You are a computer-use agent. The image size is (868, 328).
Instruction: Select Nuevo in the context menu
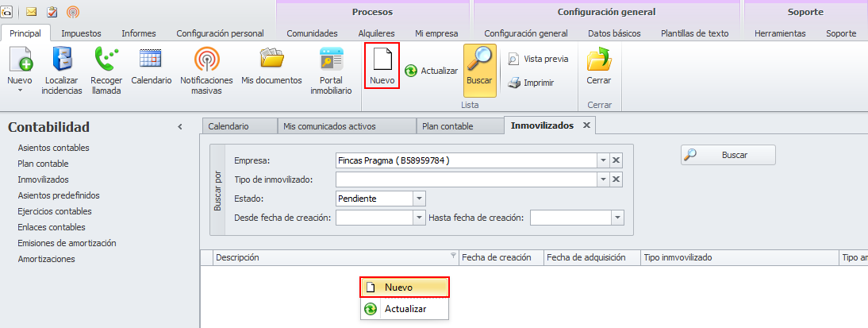[x=405, y=287]
